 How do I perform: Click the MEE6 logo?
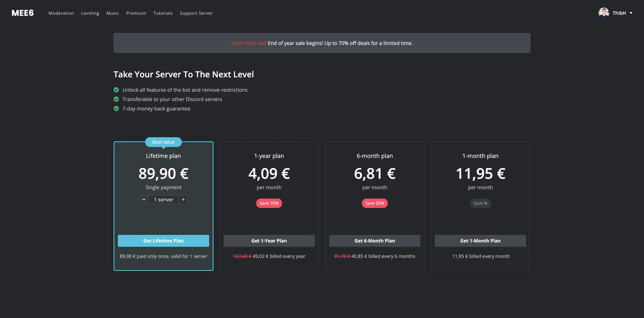[x=22, y=13]
